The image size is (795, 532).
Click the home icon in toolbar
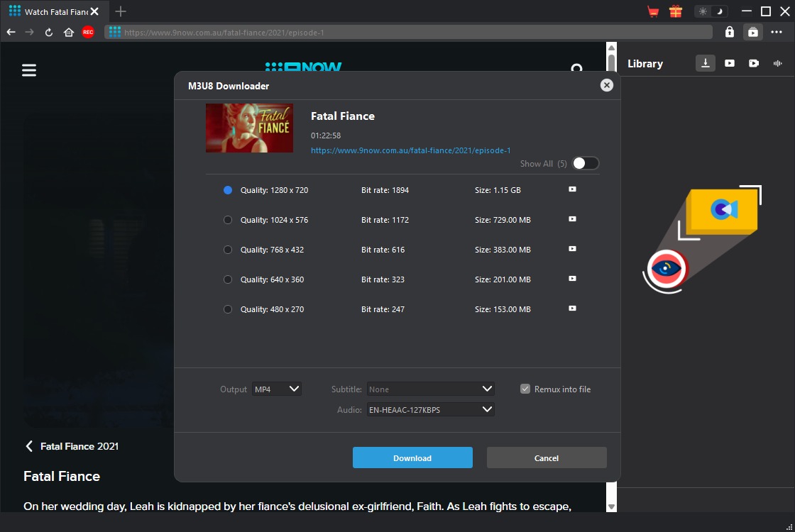[69, 32]
